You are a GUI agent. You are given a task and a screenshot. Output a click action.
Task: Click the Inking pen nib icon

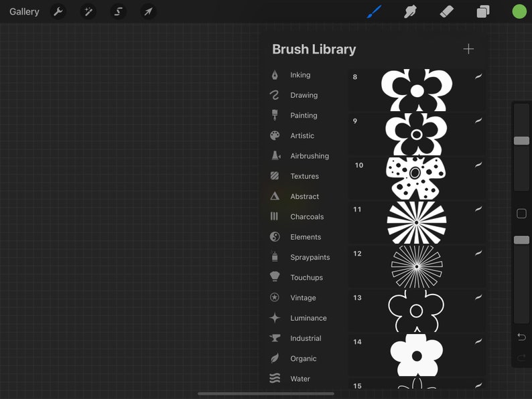click(x=275, y=74)
